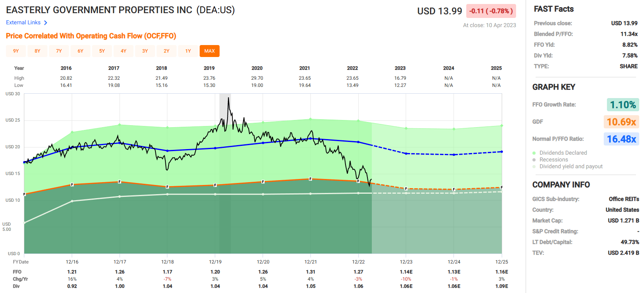Viewport: 644px width, 293px height.
Task: Click the 2020 High value 29.70
Action: tap(257, 78)
